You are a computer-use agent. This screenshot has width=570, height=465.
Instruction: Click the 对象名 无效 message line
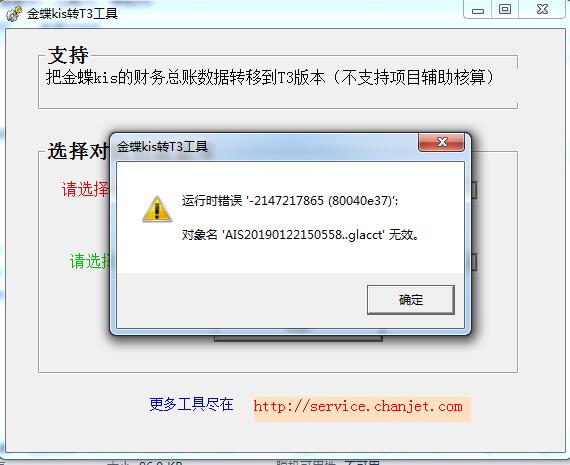coord(300,235)
